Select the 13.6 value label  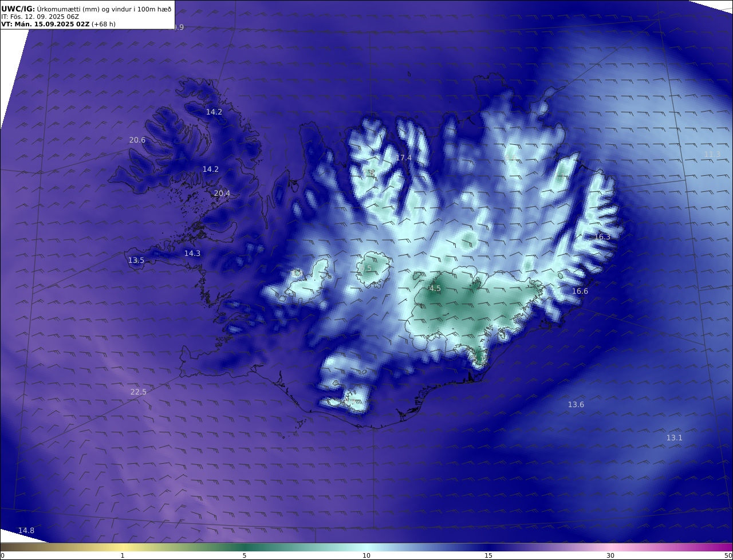coord(576,405)
